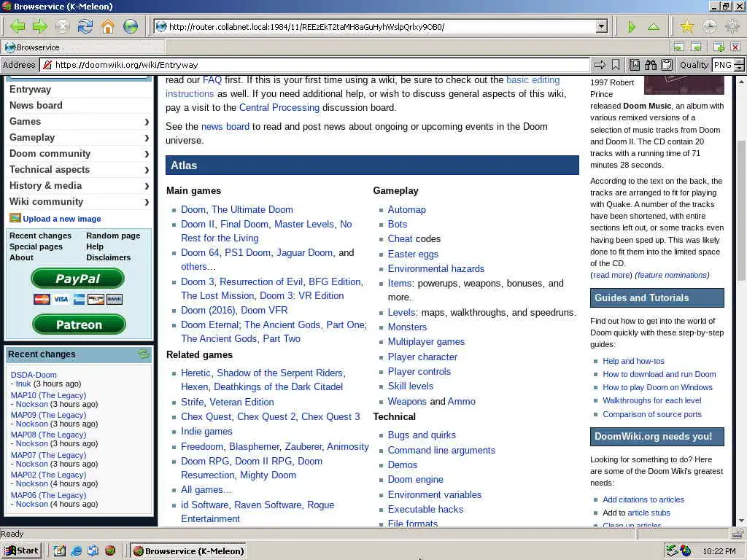Click the blue Reload icon
The image size is (747, 560).
(85, 26)
